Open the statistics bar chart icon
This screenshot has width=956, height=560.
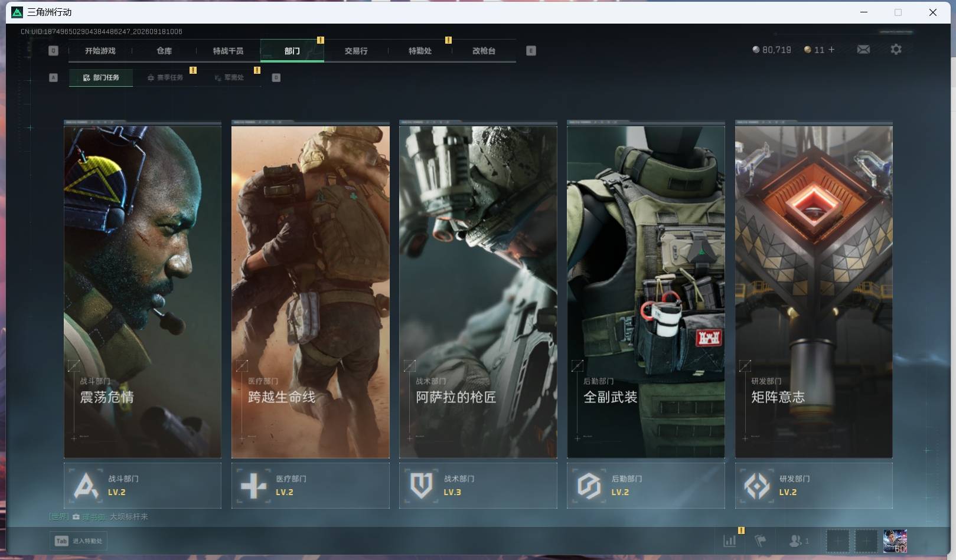(730, 541)
